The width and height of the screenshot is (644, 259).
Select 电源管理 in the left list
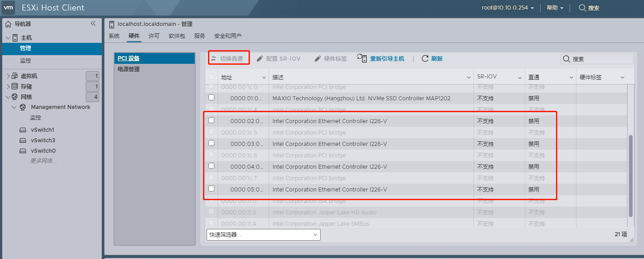pyautogui.click(x=129, y=69)
